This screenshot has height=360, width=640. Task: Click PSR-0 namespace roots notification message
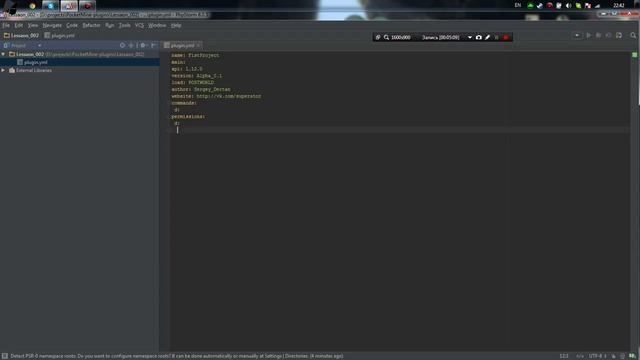coord(177,356)
